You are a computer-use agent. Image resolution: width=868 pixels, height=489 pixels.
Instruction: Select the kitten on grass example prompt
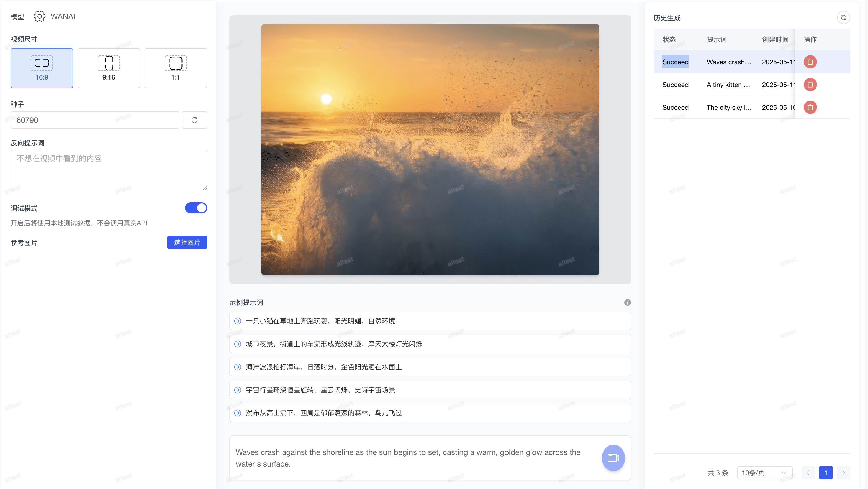430,321
